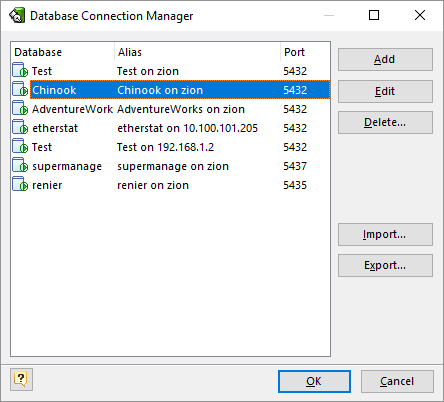Select the supermanage database icon

pyautogui.click(x=20, y=165)
